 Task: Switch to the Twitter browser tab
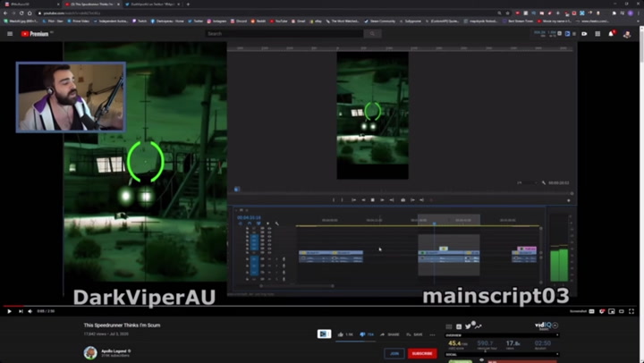coord(152,4)
